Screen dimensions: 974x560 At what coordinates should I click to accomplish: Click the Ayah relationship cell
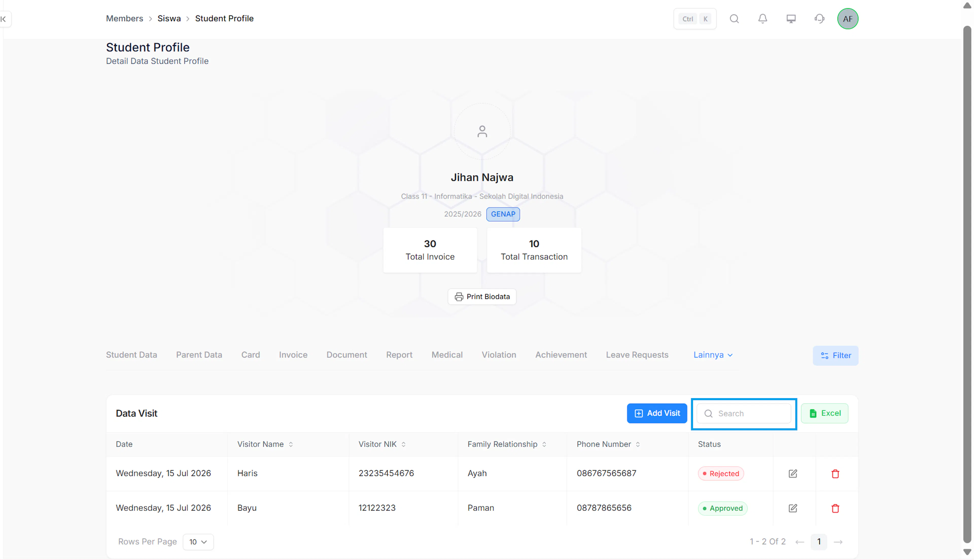click(x=477, y=473)
